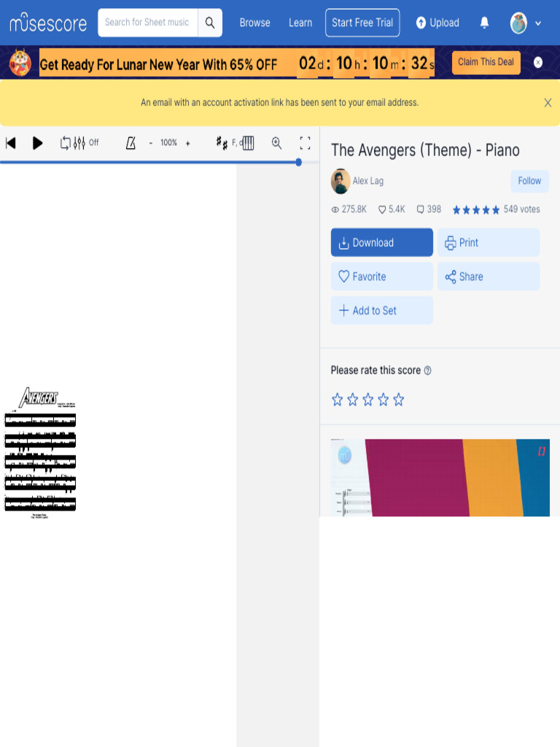The width and height of the screenshot is (560, 747).
Task: Rate the score three stars
Action: click(367, 400)
